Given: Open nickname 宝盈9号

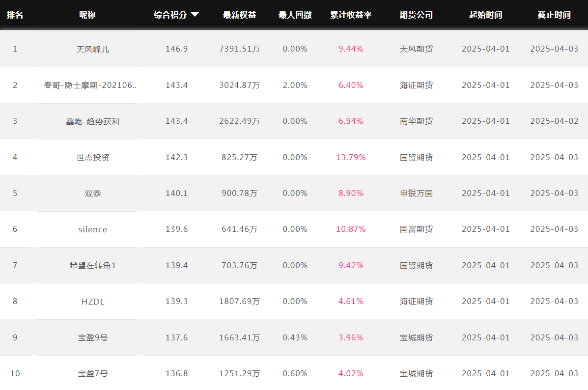Looking at the screenshot, I should [93, 337].
